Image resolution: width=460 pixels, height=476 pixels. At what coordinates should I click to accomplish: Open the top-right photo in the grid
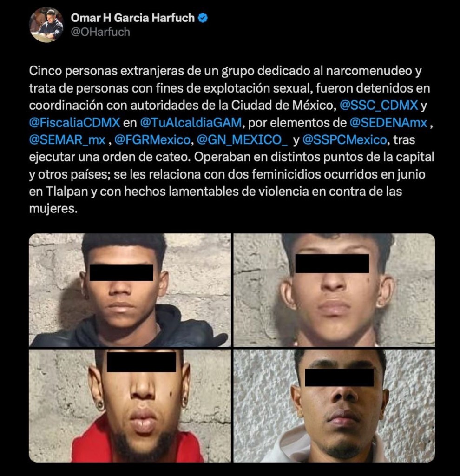(335, 290)
